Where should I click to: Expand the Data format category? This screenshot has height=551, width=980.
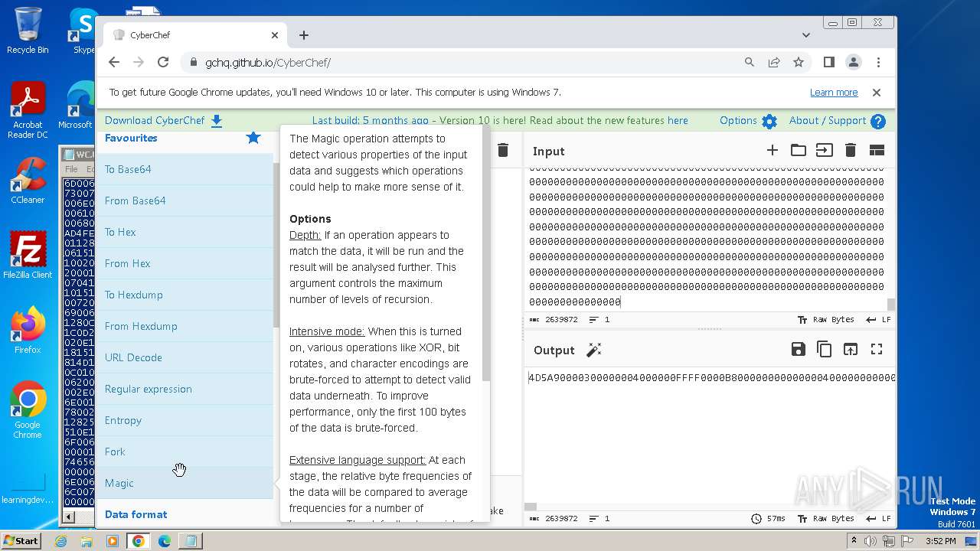click(185, 514)
